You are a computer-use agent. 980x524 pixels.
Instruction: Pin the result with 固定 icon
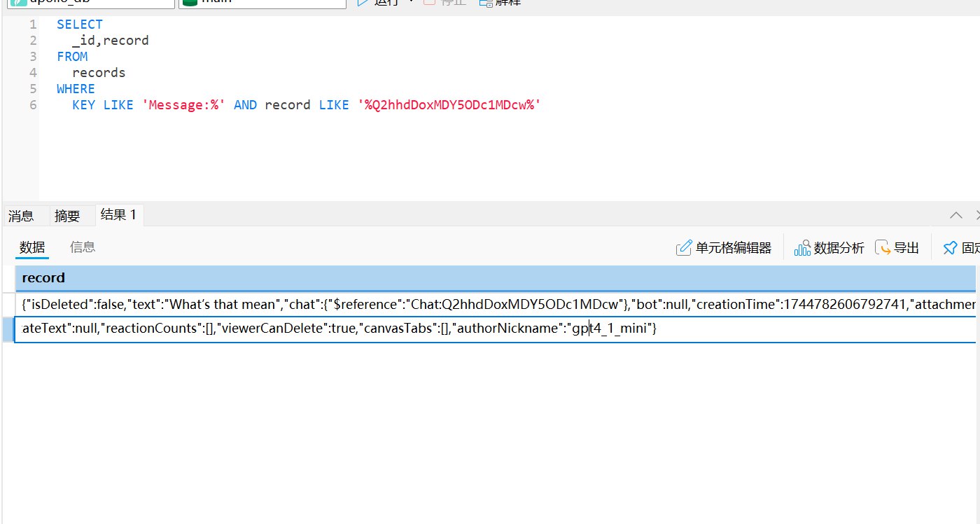(x=950, y=248)
